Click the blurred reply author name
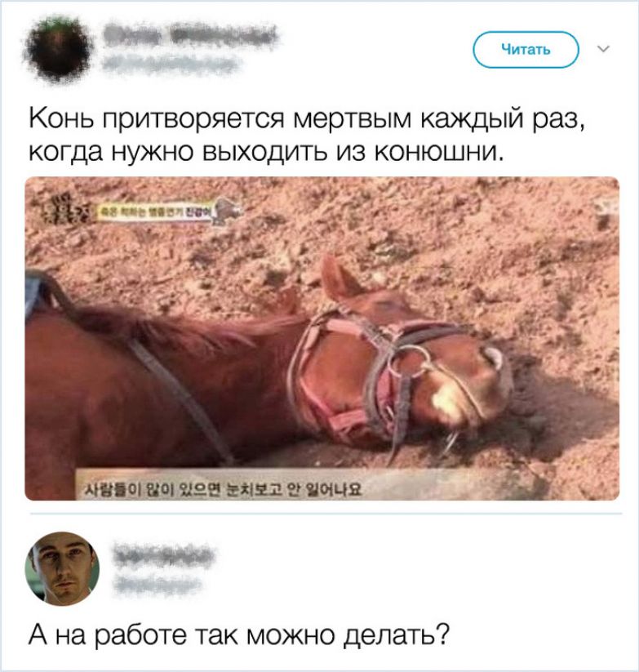The image size is (639, 672). 163,556
